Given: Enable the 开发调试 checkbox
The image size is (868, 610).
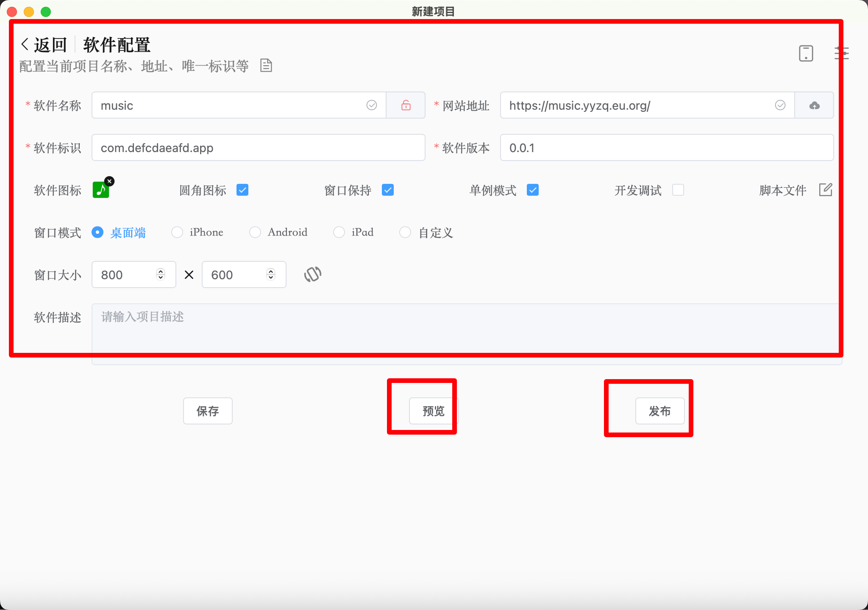Looking at the screenshot, I should tap(678, 190).
